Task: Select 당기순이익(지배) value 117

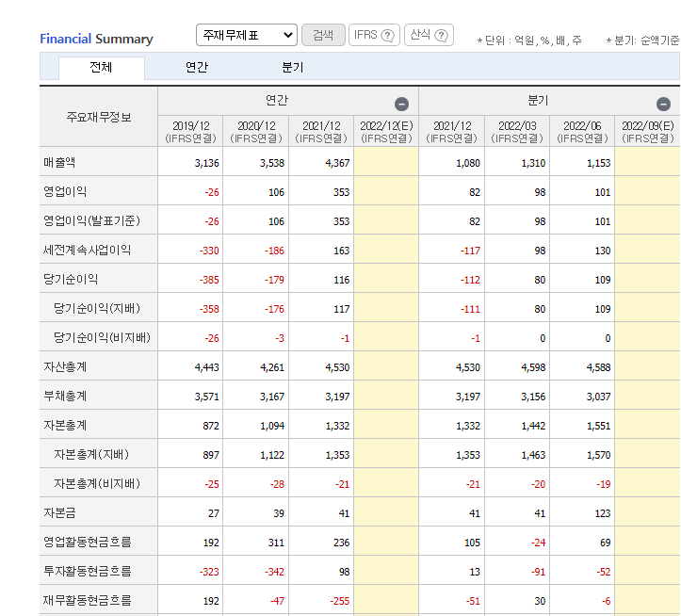Action: pyautogui.click(x=342, y=309)
